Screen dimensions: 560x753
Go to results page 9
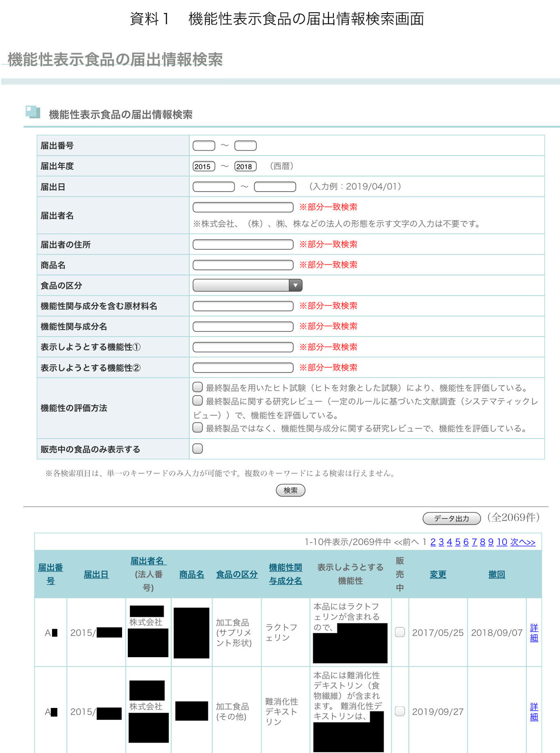[491, 542]
